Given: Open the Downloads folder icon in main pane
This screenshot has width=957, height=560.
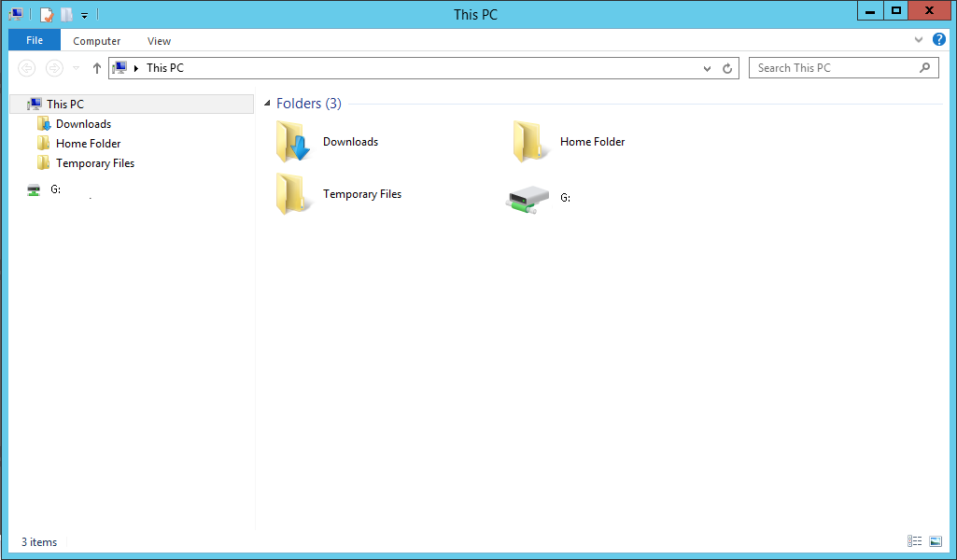Looking at the screenshot, I should point(292,143).
